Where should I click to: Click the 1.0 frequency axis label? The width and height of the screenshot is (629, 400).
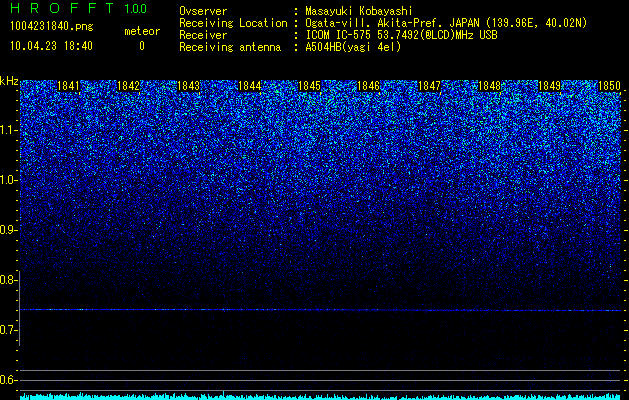[9, 180]
